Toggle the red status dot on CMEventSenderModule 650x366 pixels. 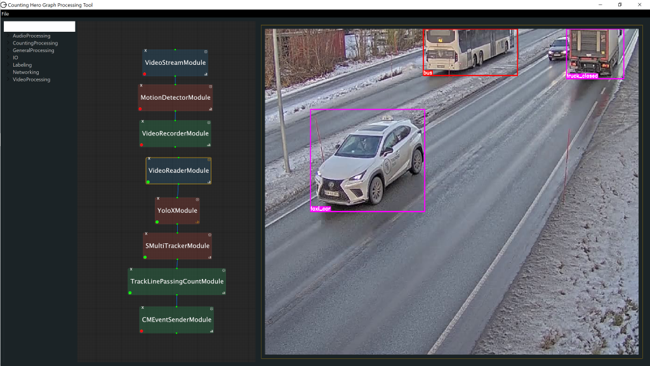point(142,331)
